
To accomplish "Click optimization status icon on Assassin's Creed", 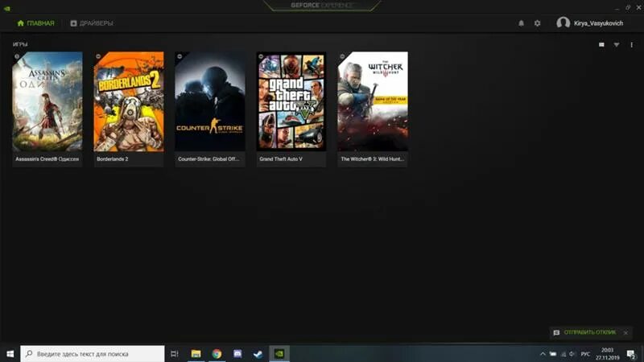I will coord(17,56).
